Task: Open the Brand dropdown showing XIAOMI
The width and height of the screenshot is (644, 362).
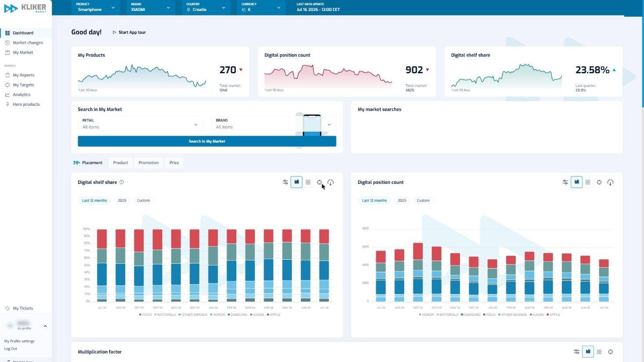Action: coord(150,7)
